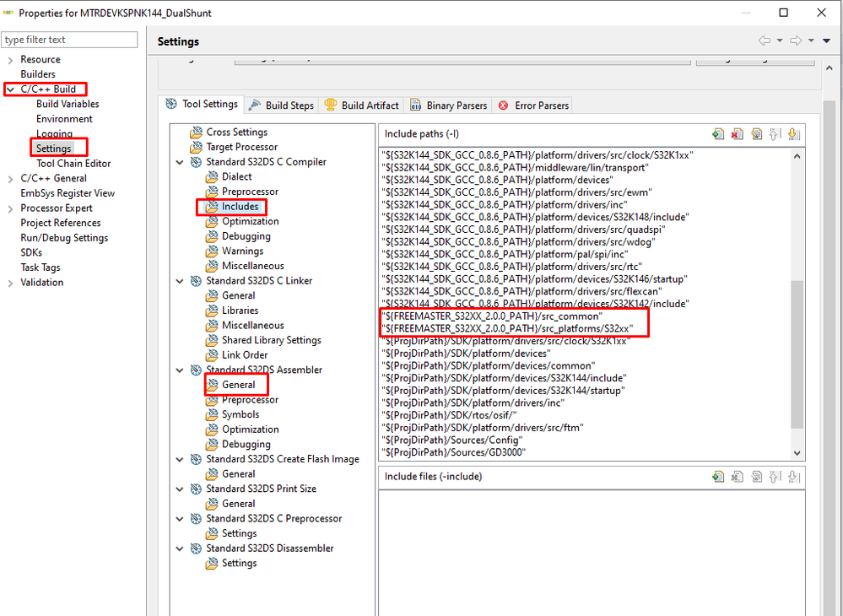The width and height of the screenshot is (843, 616).
Task: Click the back navigation arrow icon
Action: click(764, 41)
